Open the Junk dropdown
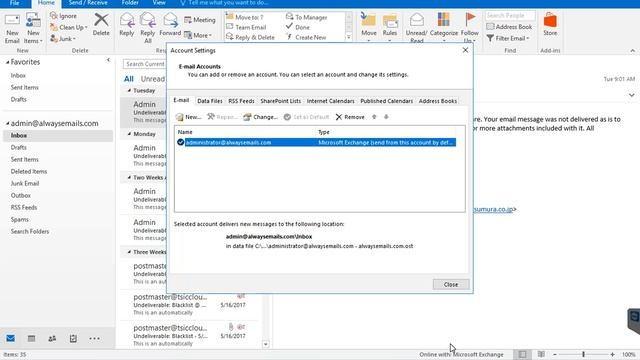The width and height of the screenshot is (640, 360). [63, 39]
